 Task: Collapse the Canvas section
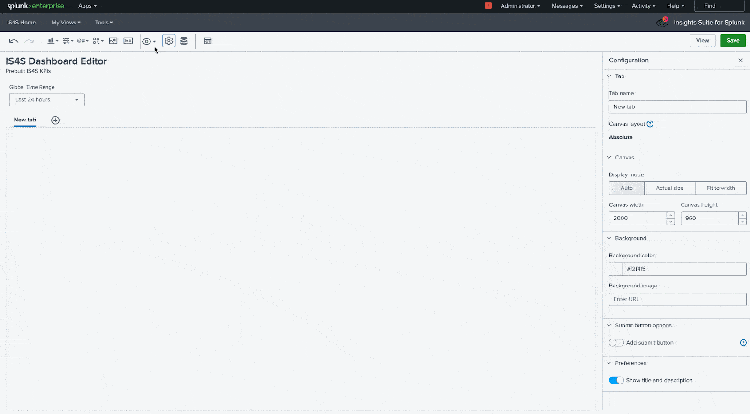tap(610, 157)
